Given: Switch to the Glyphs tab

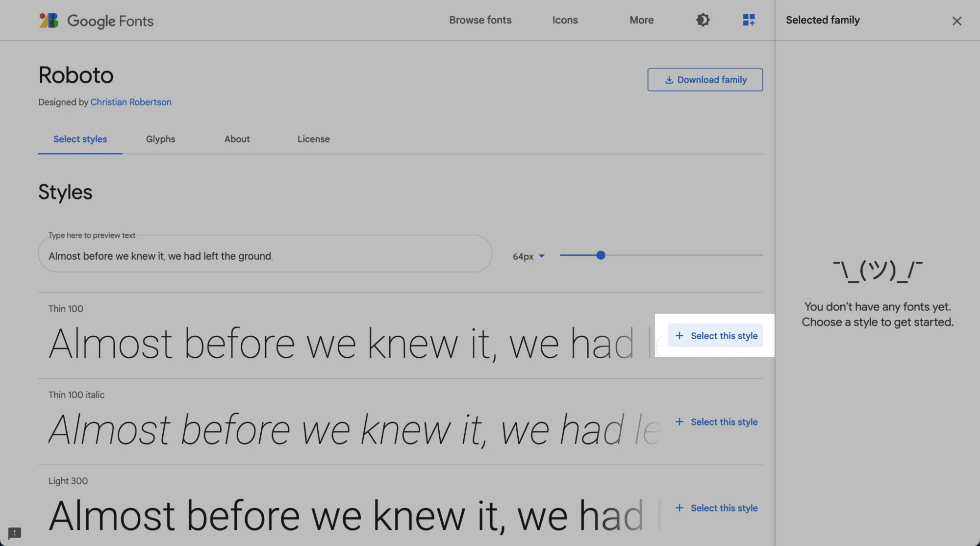Looking at the screenshot, I should [160, 139].
